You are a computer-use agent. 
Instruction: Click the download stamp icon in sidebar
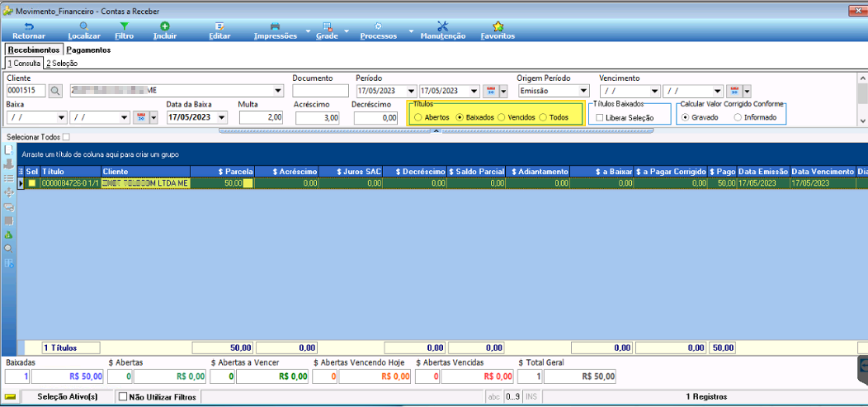(x=8, y=164)
